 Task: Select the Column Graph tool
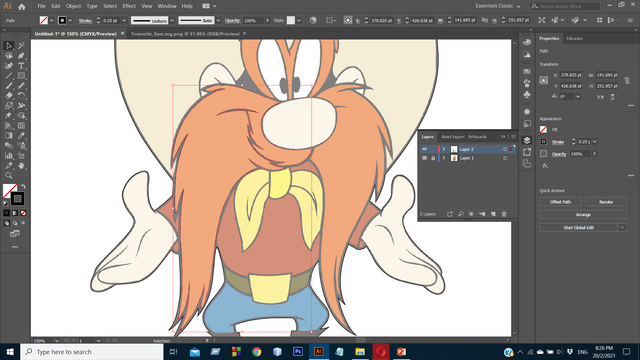9,156
